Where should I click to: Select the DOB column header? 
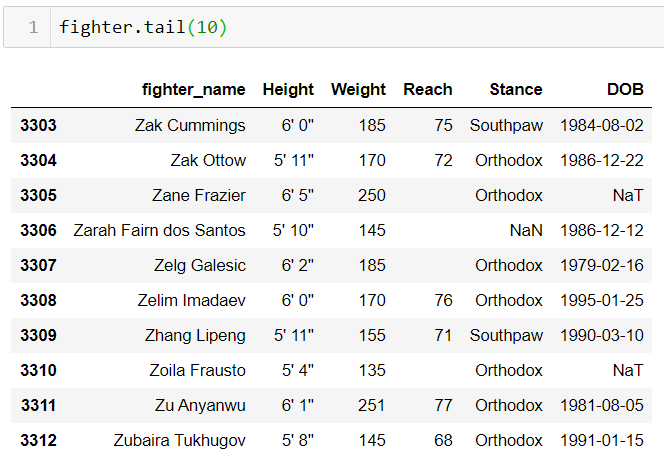pyautogui.click(x=625, y=90)
